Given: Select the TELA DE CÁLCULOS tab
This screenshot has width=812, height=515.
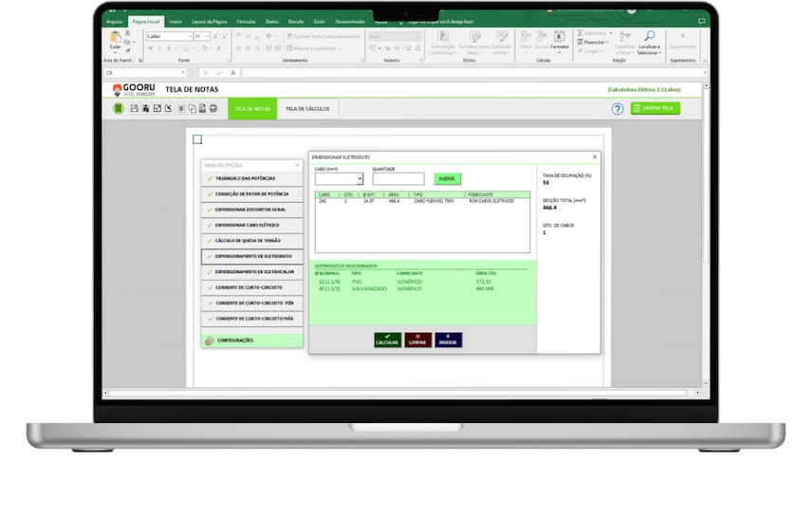Looking at the screenshot, I should [x=307, y=109].
